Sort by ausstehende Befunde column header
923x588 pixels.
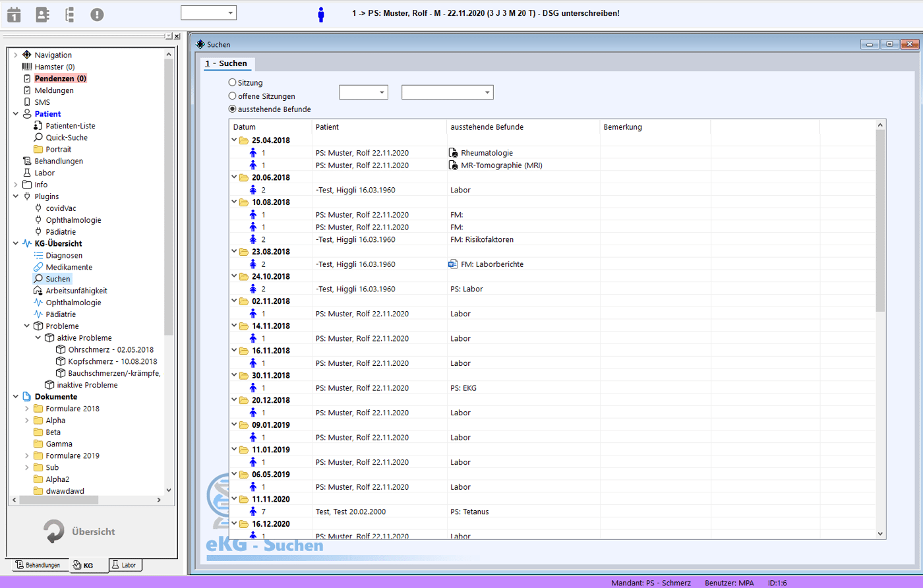[523, 127]
